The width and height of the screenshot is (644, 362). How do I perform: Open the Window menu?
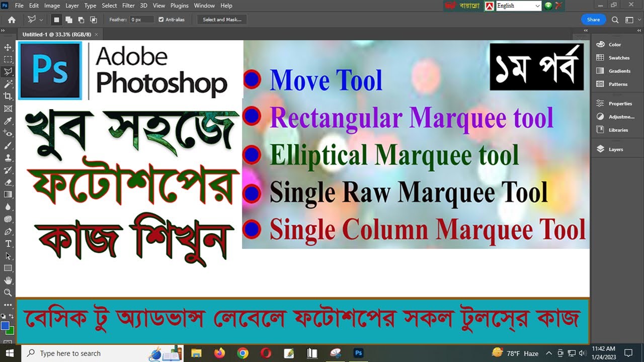point(204,6)
